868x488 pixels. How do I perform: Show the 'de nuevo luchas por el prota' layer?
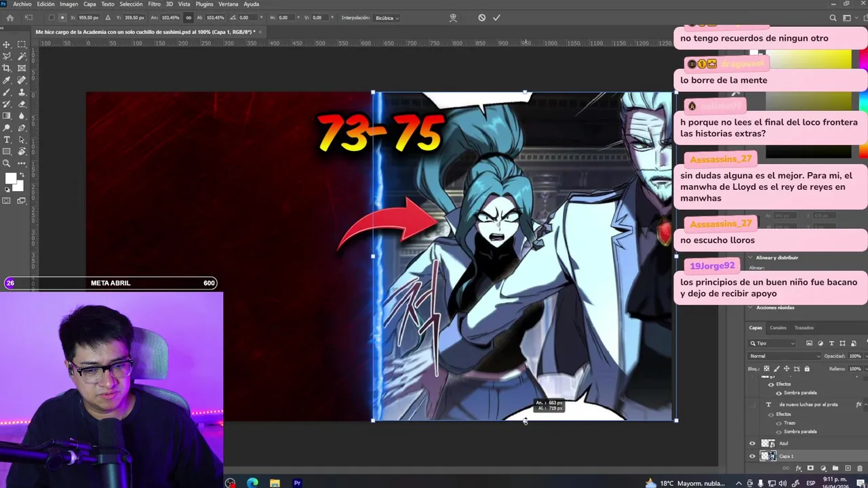click(751, 405)
